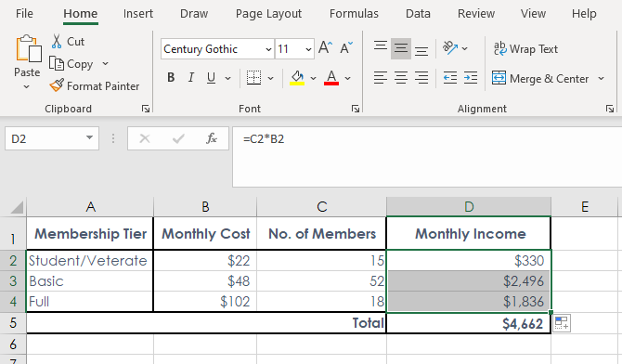Image resolution: width=622 pixels, height=364 pixels.
Task: Activate the Format Painter brush
Action: 57,85
